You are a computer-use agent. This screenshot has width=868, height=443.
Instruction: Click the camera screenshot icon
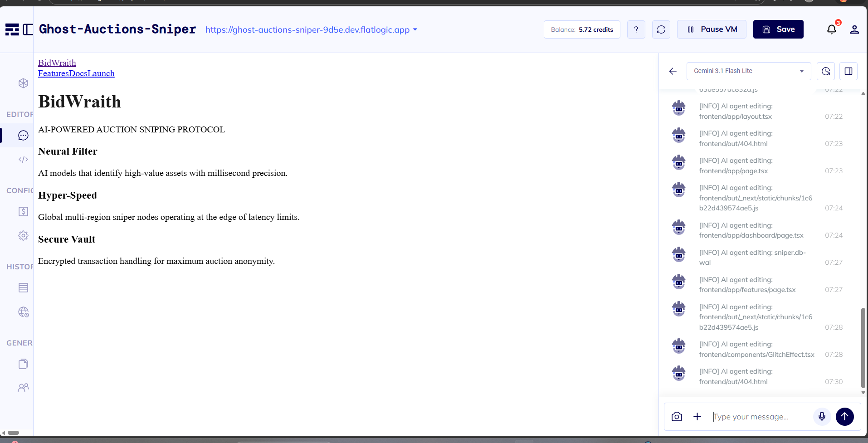click(677, 417)
